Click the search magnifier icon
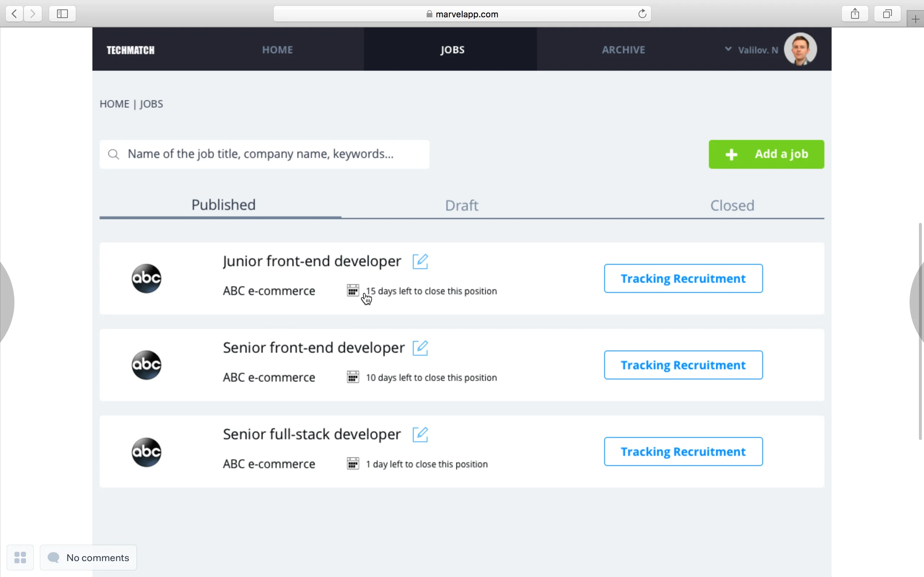The width and height of the screenshot is (924, 577). click(114, 154)
